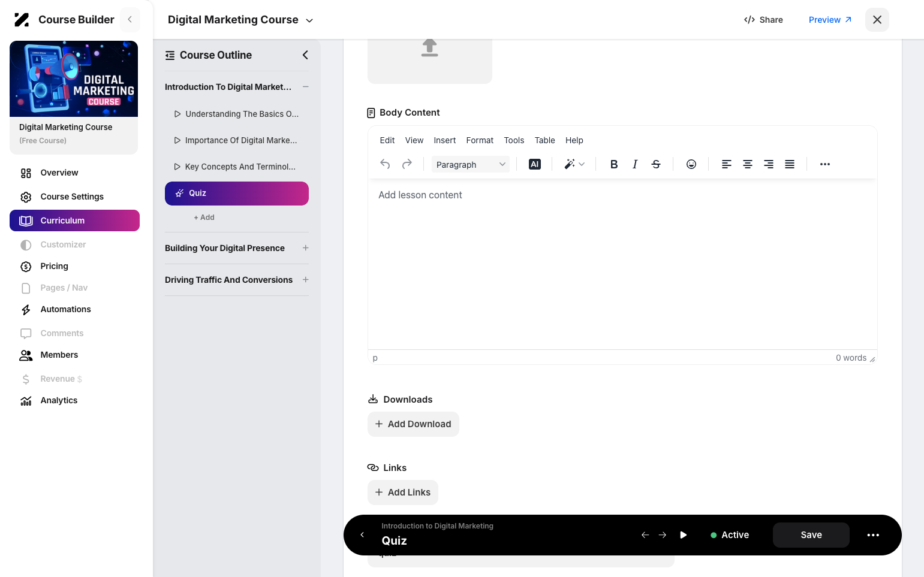
Task: Open the magic wand AI tools dropdown
Action: click(574, 164)
